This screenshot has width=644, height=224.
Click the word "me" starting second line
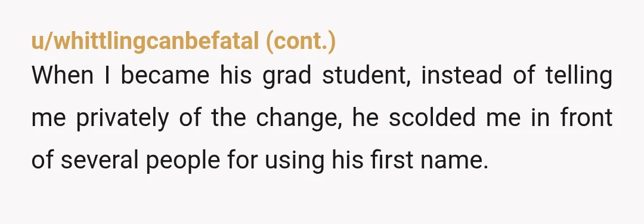tap(48, 119)
